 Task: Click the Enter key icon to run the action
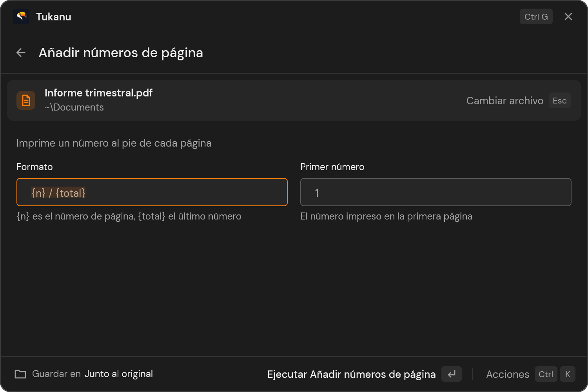[x=452, y=374]
